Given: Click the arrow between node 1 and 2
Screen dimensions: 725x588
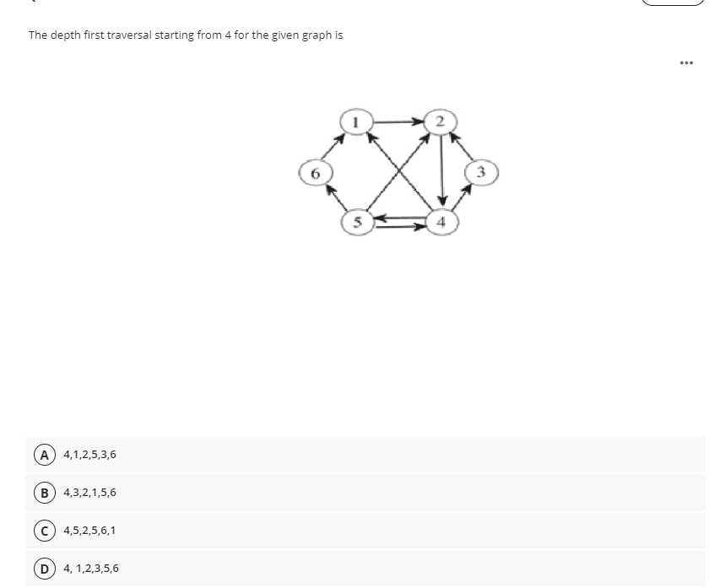Looking at the screenshot, I should [x=397, y=121].
